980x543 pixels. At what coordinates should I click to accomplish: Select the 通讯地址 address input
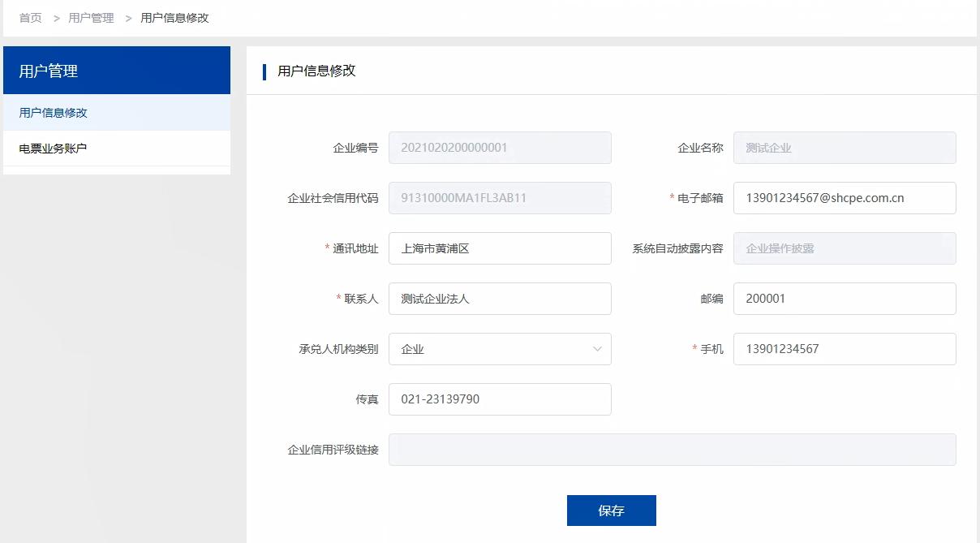(500, 248)
